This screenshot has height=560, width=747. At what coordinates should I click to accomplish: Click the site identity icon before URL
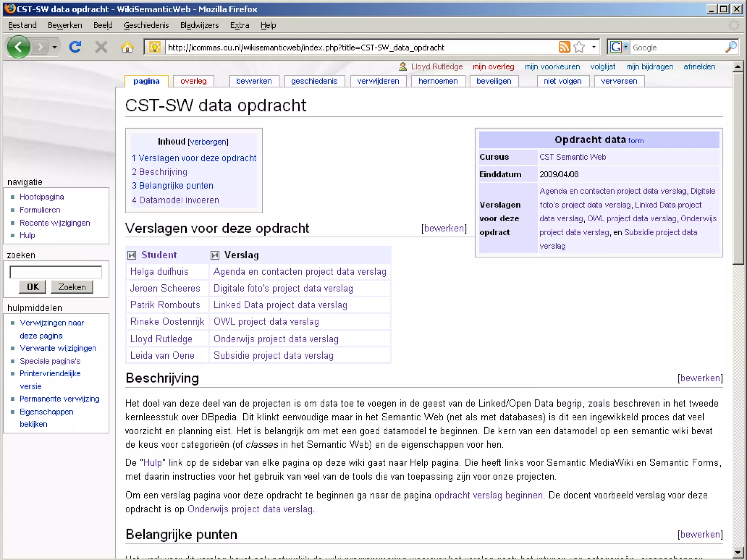click(155, 47)
